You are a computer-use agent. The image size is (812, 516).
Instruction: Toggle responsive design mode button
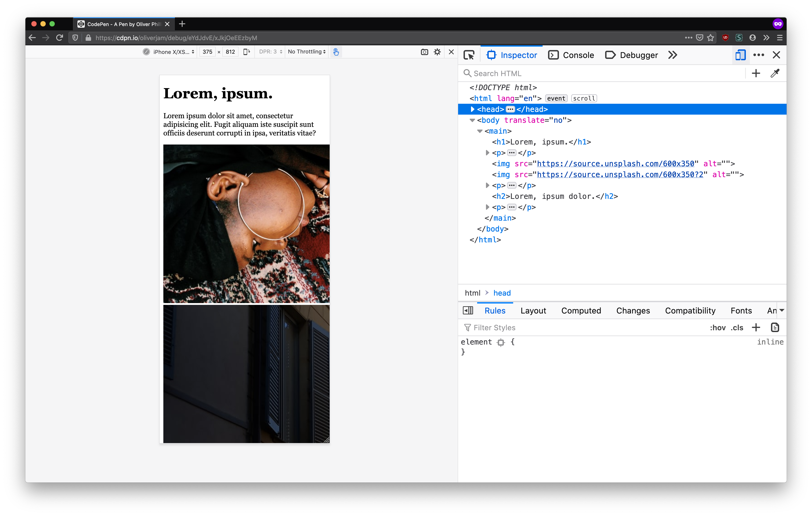click(x=740, y=55)
